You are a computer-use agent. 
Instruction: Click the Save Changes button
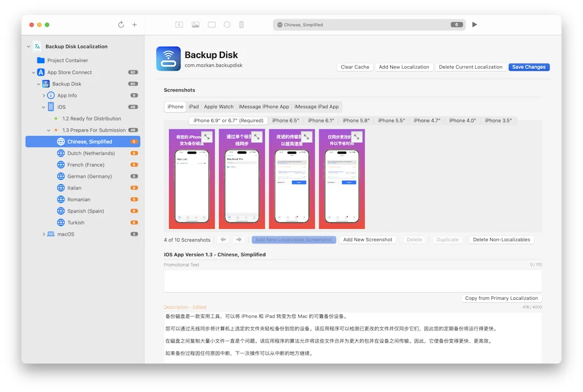pyautogui.click(x=528, y=67)
